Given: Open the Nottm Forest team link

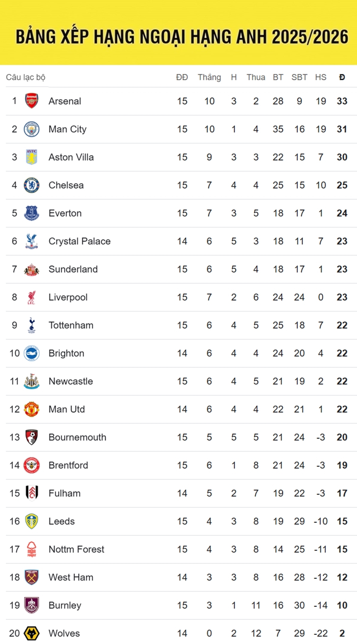Looking at the screenshot, I should (76, 549).
